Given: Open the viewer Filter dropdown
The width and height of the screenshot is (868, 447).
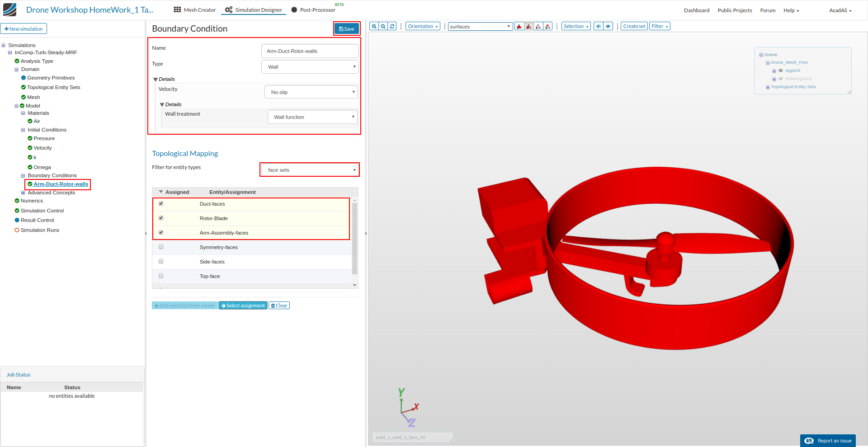Looking at the screenshot, I should [x=660, y=26].
